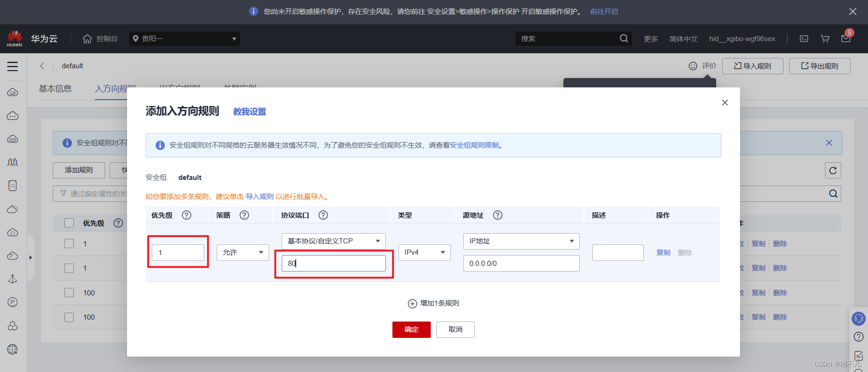Check the second priority 1 row checkbox
This screenshot has height=372, width=868.
point(69,268)
